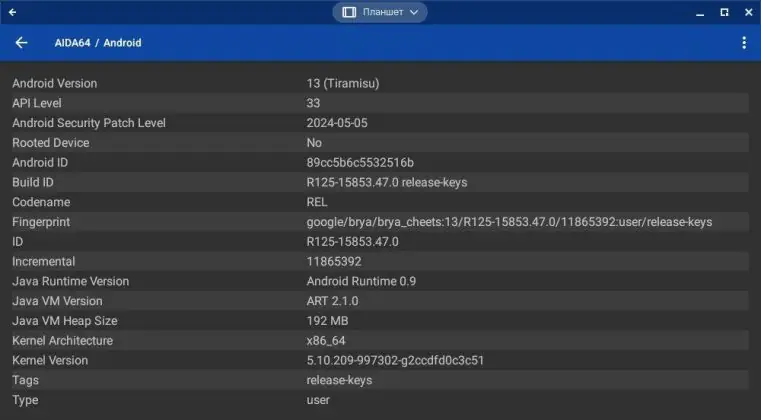This screenshot has height=420, width=761.
Task: Click the google/brya fingerprint string
Action: click(x=509, y=222)
